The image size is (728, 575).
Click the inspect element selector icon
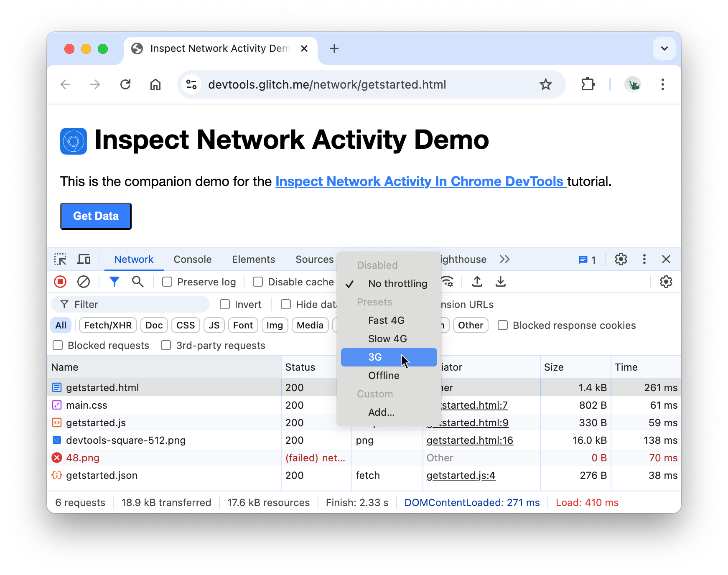(60, 260)
